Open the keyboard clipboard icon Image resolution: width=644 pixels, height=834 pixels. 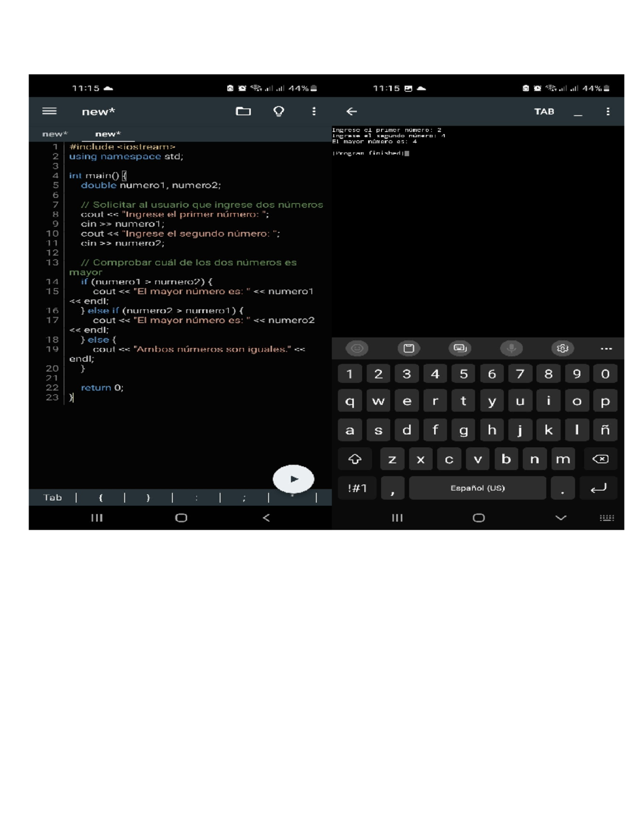408,349
